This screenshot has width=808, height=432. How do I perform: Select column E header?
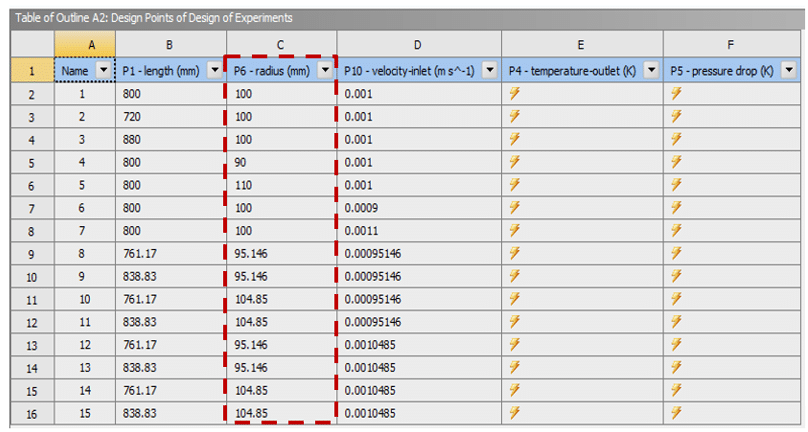pos(582,45)
